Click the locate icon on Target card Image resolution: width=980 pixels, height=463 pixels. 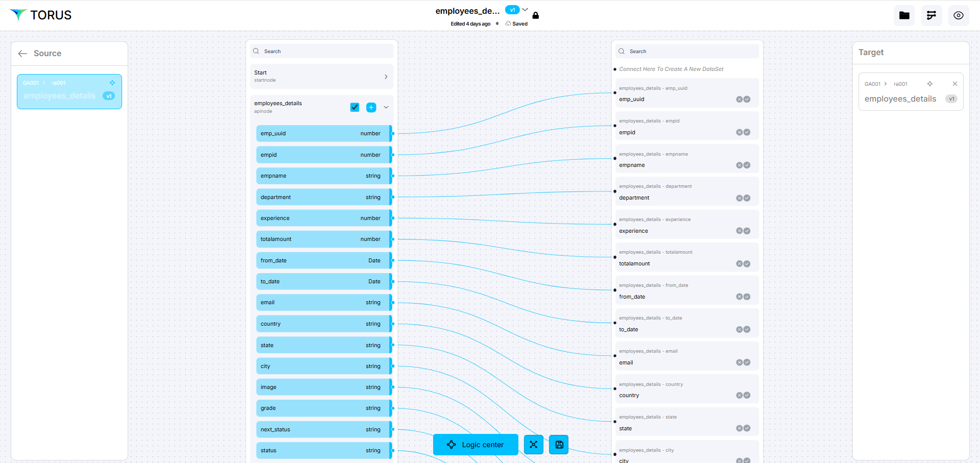929,84
